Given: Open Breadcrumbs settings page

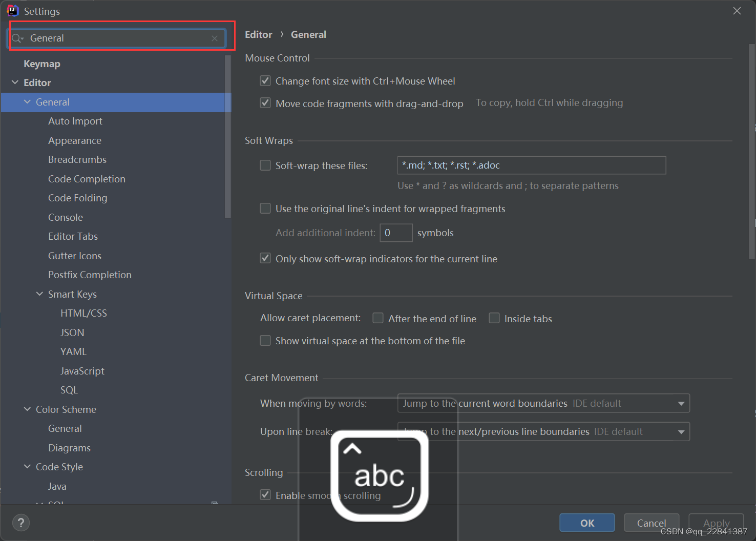Looking at the screenshot, I should [x=77, y=159].
